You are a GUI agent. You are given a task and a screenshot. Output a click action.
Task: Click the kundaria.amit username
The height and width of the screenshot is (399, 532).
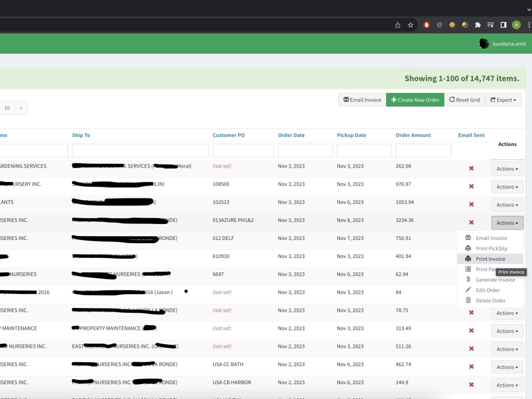click(x=509, y=44)
